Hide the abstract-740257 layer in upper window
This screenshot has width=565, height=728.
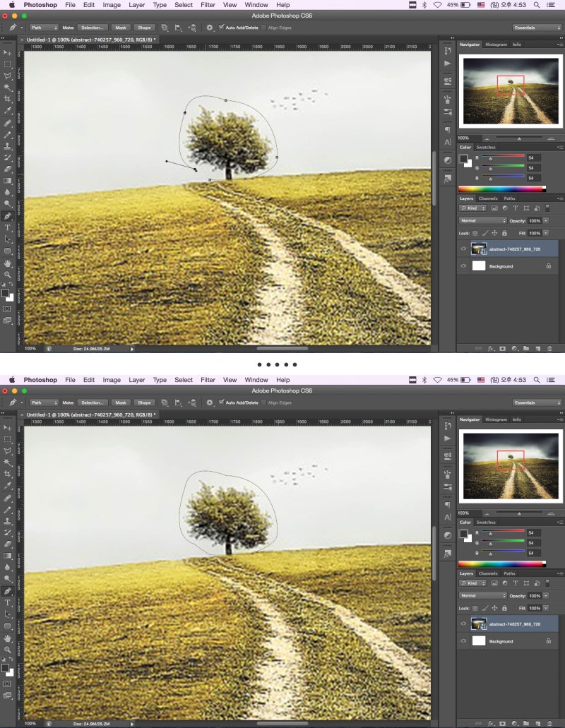[463, 249]
